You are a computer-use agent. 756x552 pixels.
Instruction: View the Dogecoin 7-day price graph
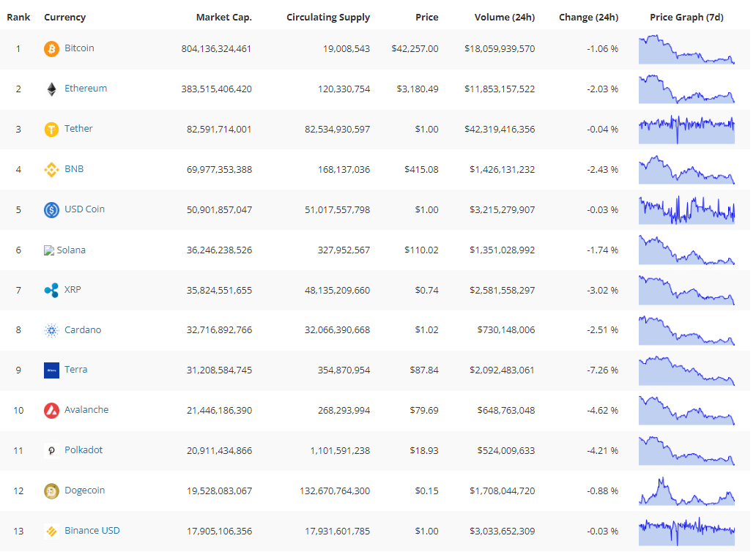point(686,491)
